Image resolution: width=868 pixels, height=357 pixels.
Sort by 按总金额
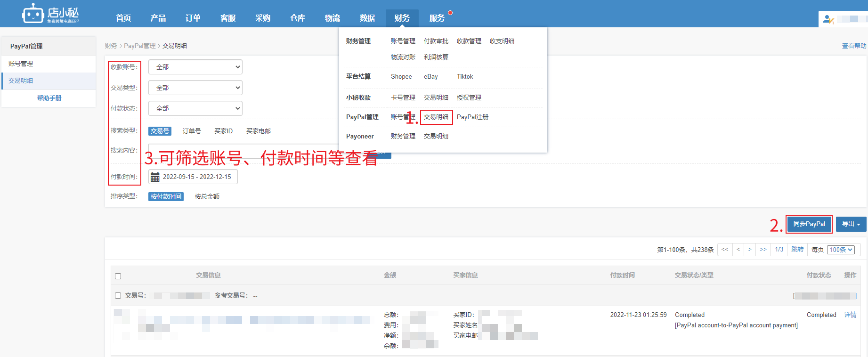click(x=207, y=196)
